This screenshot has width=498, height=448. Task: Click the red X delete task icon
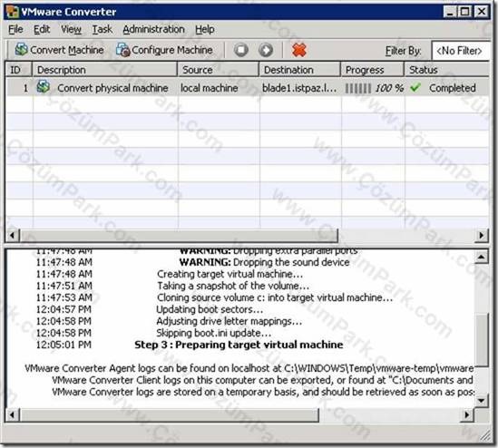(x=298, y=50)
